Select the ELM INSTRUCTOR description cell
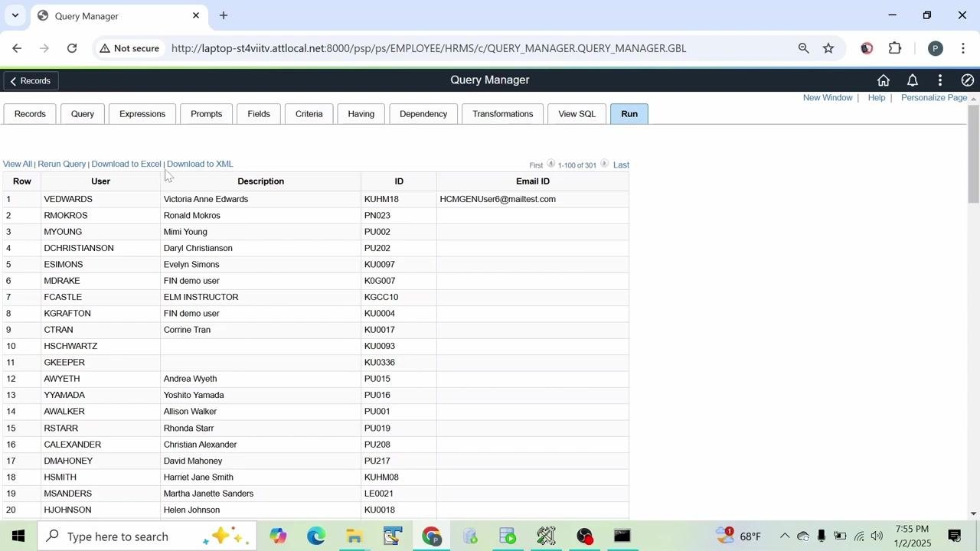 tap(260, 297)
